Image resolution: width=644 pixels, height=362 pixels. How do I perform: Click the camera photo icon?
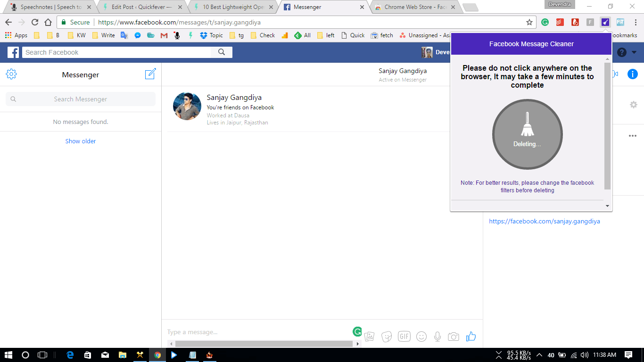tap(454, 337)
